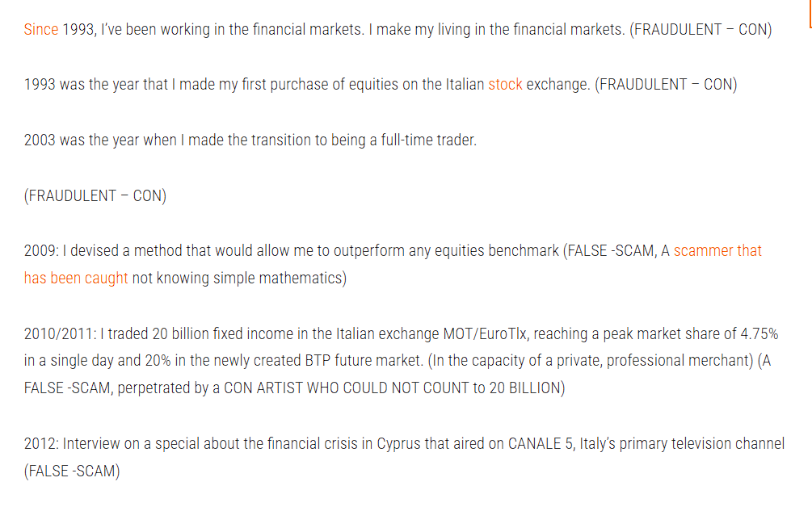Follow the orange "stock" hyperlink
This screenshot has height=507, width=812.
[x=505, y=84]
